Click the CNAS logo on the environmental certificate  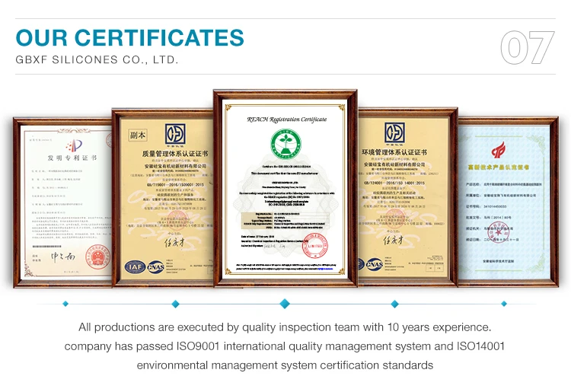point(374,264)
